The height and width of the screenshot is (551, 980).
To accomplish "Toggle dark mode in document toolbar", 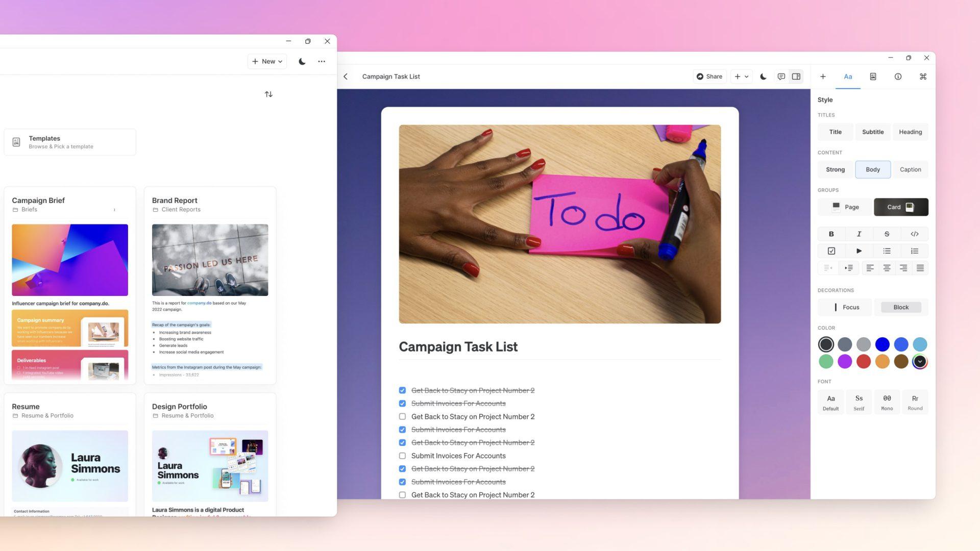I will point(763,77).
